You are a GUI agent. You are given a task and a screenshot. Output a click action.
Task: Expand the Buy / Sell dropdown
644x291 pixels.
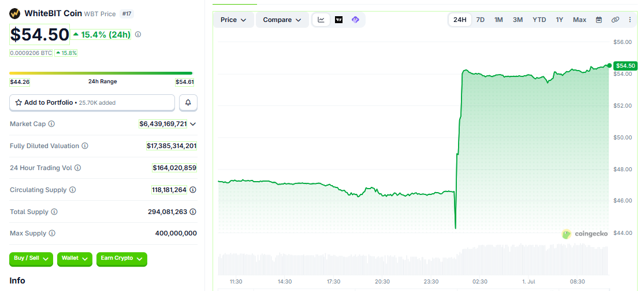[x=31, y=259]
